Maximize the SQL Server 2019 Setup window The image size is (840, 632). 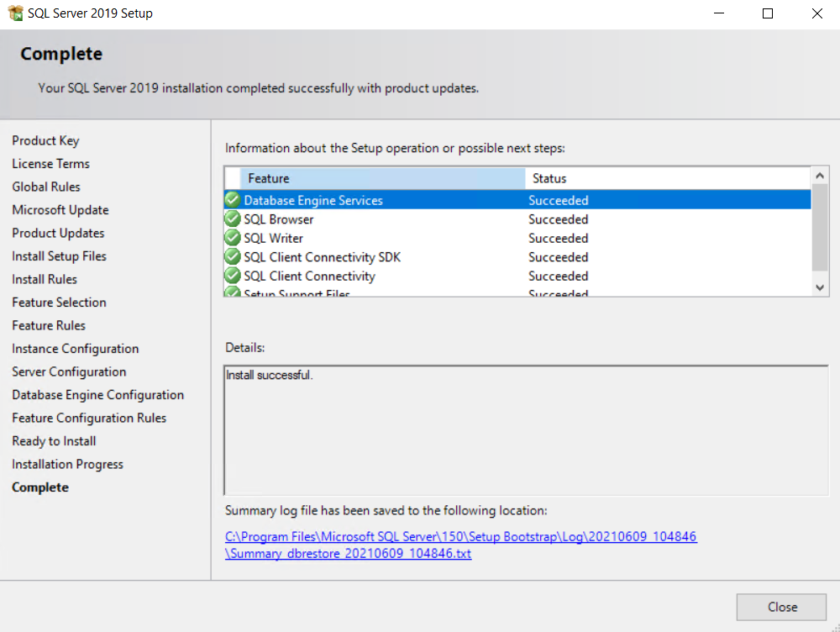tap(768, 13)
